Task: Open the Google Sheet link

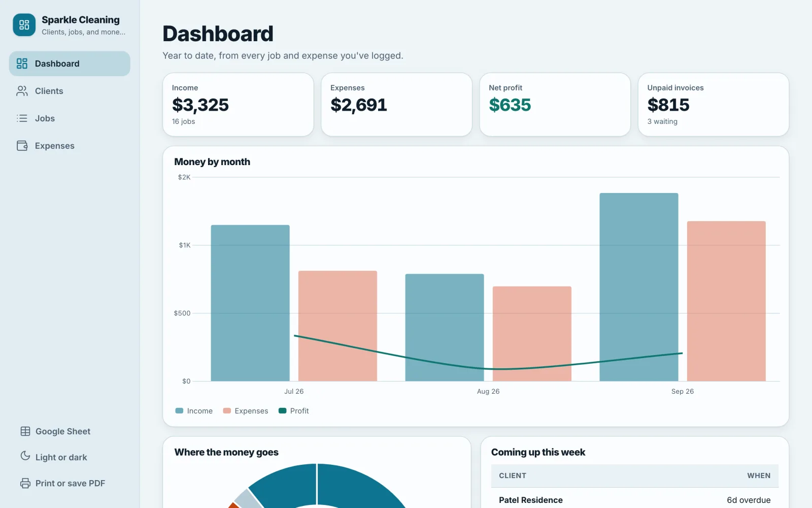Action: (63, 431)
